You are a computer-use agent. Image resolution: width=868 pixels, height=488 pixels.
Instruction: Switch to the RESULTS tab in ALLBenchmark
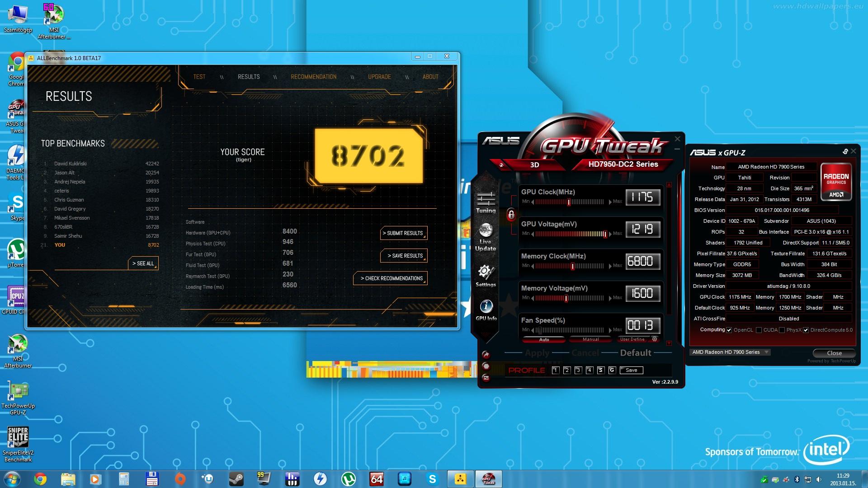pos(249,77)
